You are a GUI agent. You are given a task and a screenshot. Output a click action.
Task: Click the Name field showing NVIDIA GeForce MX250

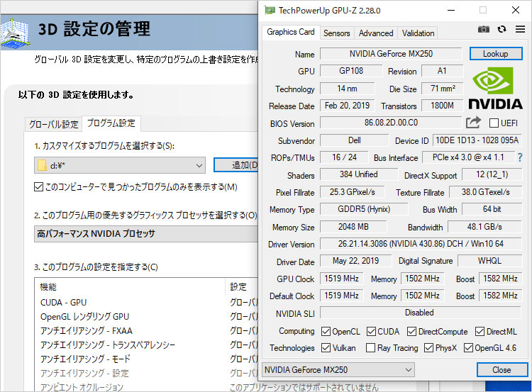(391, 54)
